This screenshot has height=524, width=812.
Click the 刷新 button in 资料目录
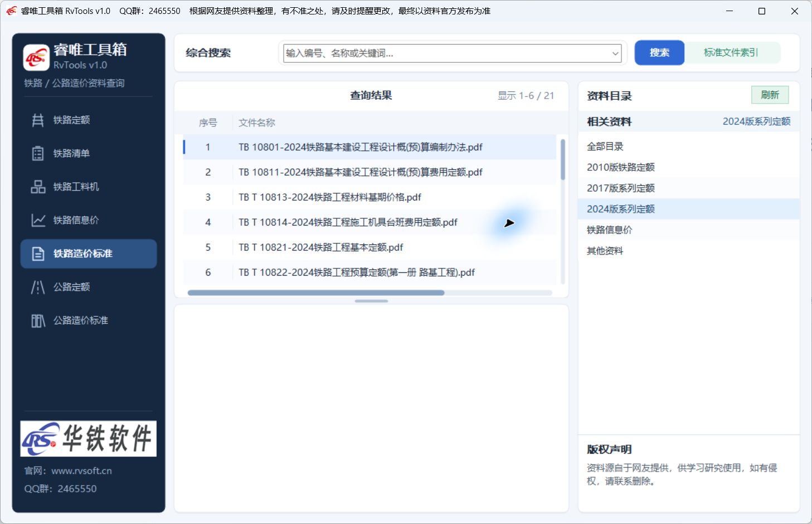coord(770,95)
